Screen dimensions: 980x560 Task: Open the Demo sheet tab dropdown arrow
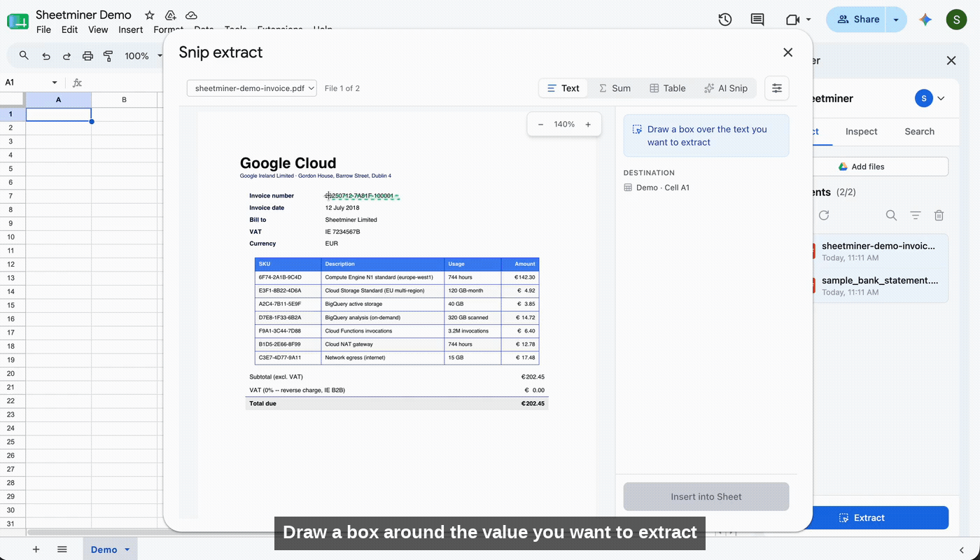127,549
